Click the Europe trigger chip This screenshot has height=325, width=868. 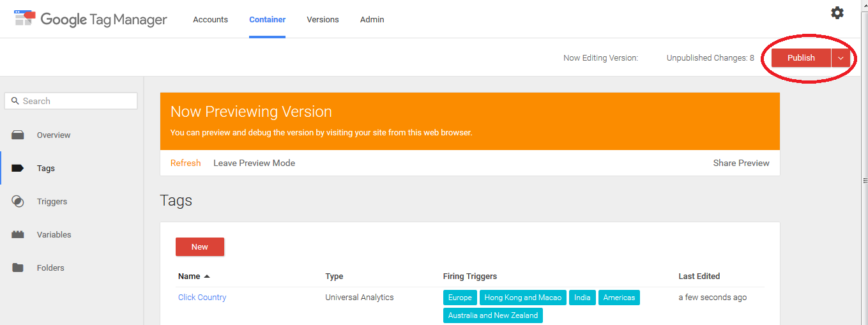pyautogui.click(x=460, y=298)
